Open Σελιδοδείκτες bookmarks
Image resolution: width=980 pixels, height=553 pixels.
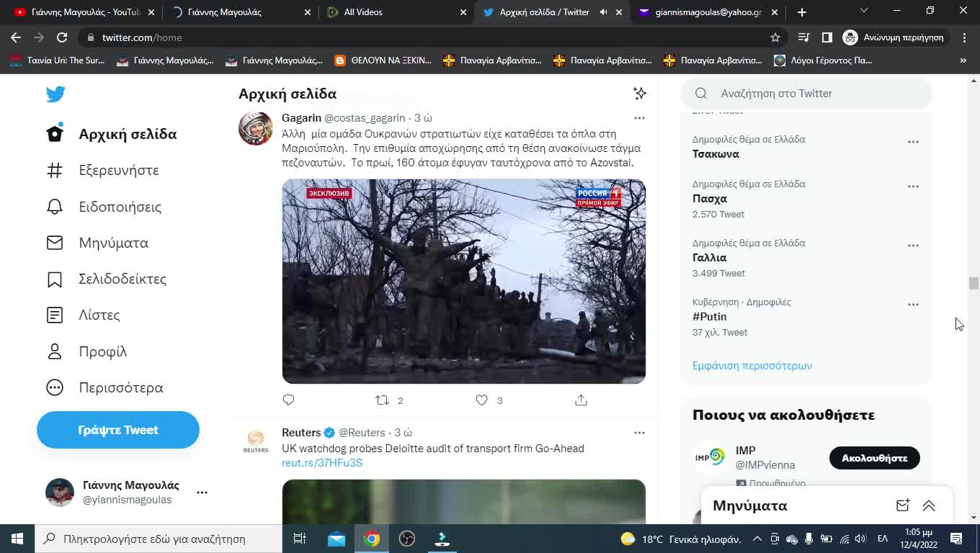click(x=106, y=279)
